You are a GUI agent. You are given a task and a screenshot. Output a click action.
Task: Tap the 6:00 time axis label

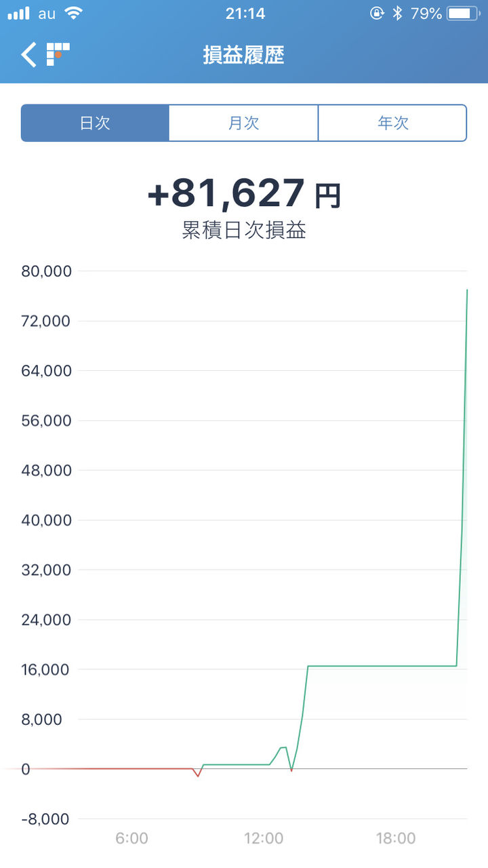(131, 839)
